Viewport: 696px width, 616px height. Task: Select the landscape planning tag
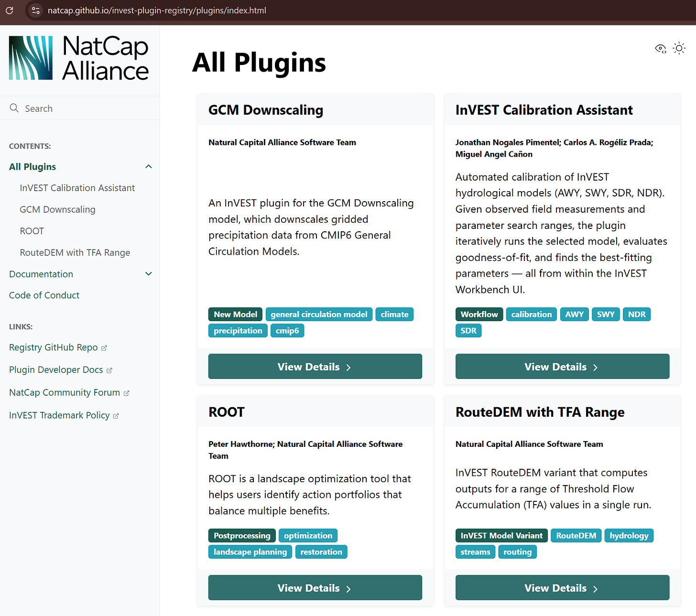250,552
